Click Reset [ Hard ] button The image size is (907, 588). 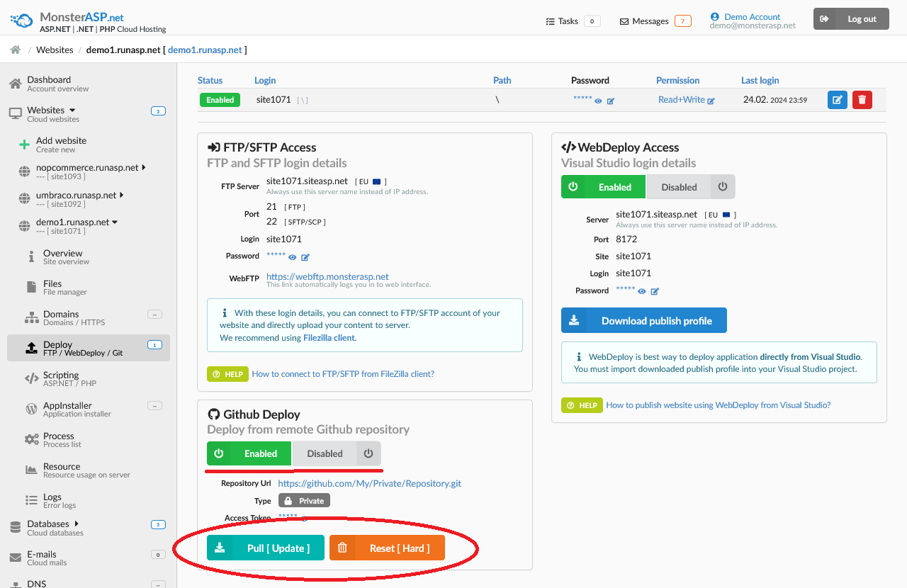(387, 548)
